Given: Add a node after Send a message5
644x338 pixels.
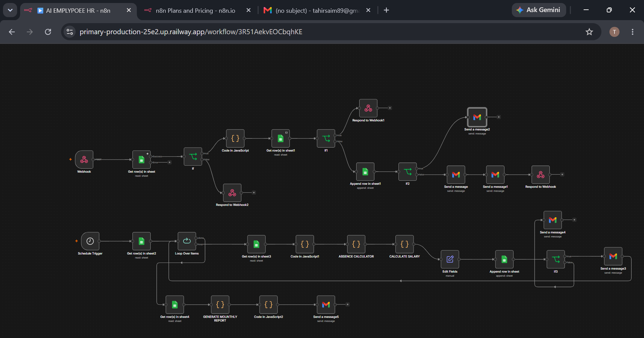Looking at the screenshot, I should point(347,304).
